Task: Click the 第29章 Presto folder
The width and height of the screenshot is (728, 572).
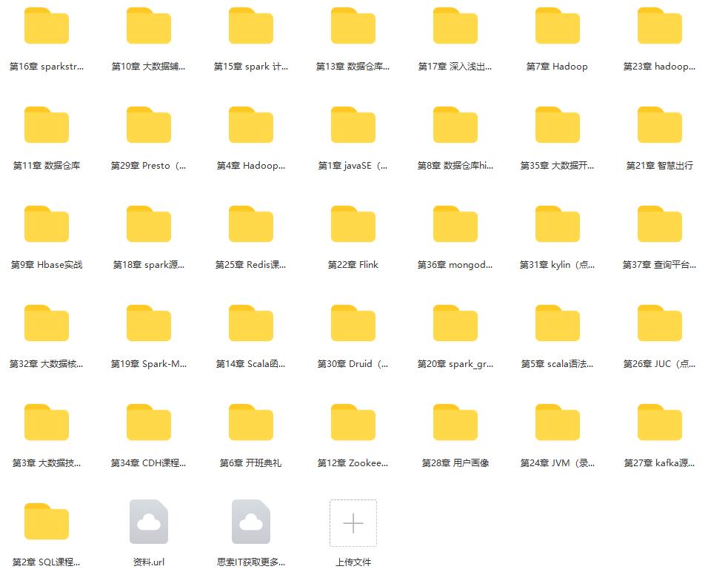Action: [149, 126]
